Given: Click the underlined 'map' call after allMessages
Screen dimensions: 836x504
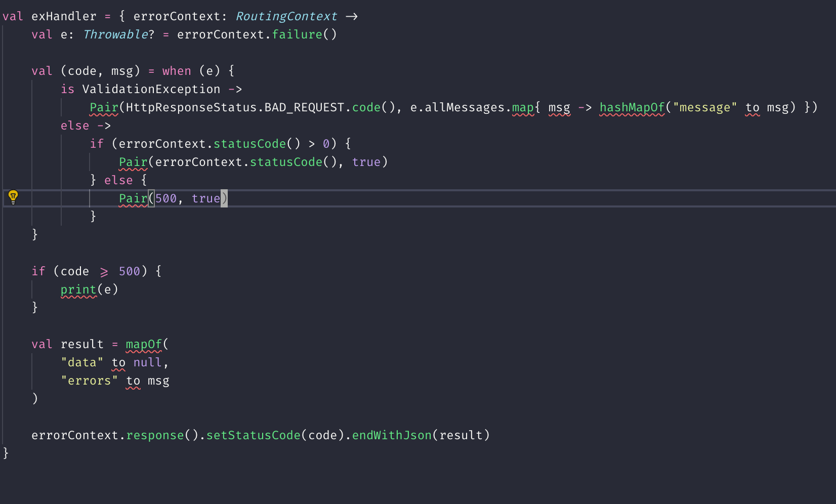Looking at the screenshot, I should click(523, 107).
